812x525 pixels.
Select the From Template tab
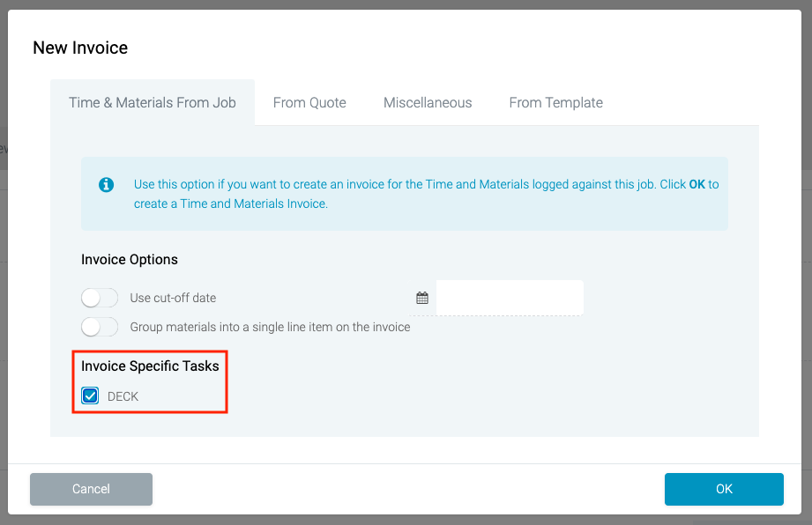pyautogui.click(x=555, y=102)
